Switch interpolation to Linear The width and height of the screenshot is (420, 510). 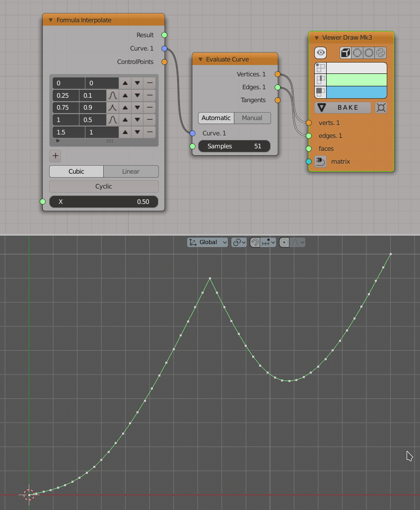tap(131, 171)
